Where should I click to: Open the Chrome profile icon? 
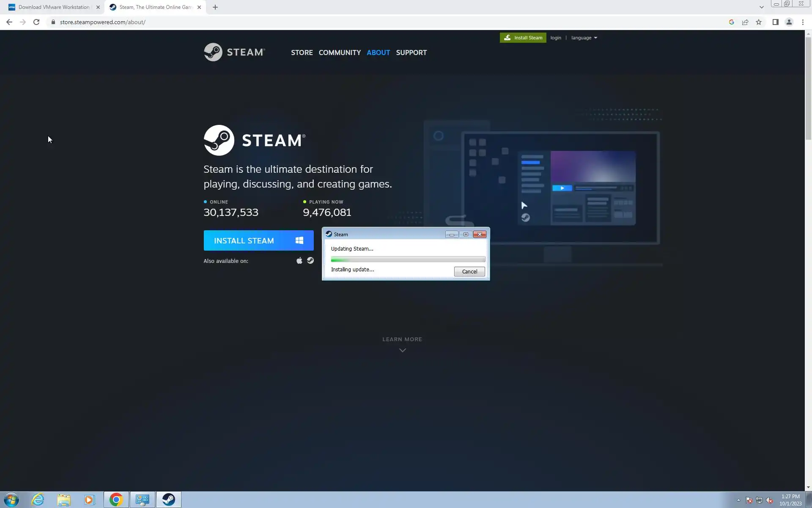click(x=789, y=22)
